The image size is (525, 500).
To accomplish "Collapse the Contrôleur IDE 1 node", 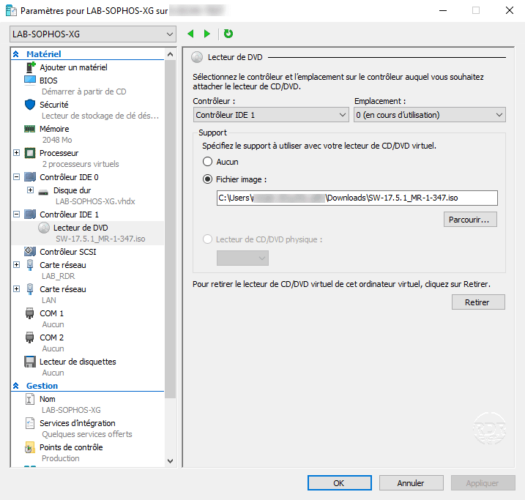I will [x=16, y=214].
